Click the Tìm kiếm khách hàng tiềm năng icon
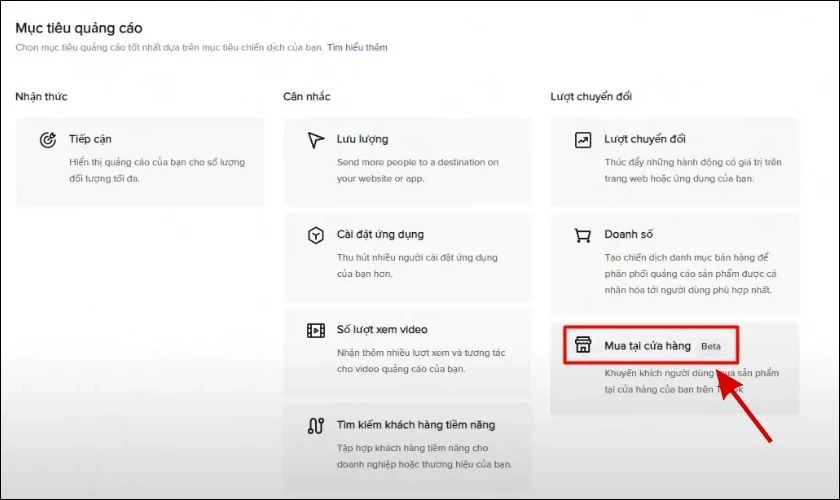The width and height of the screenshot is (840, 500). tap(316, 426)
